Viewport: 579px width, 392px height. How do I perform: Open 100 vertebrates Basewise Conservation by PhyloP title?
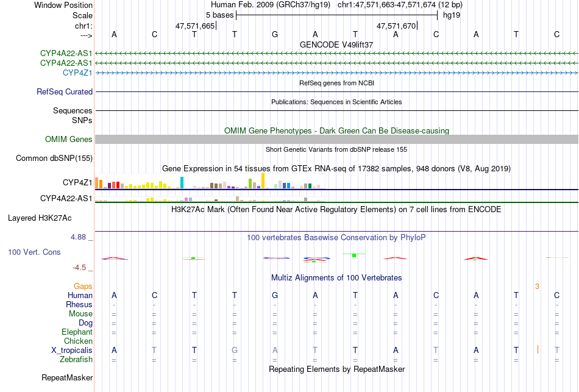click(336, 238)
